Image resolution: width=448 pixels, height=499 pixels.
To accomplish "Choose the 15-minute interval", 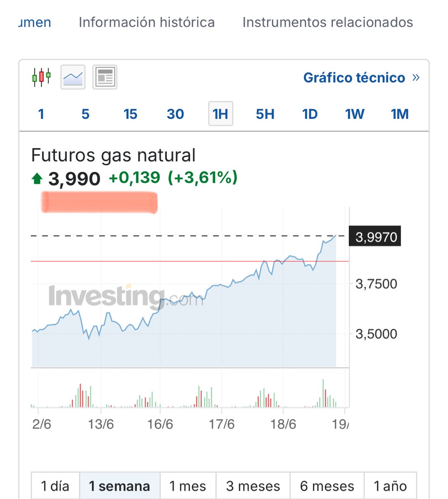I will point(130,114).
